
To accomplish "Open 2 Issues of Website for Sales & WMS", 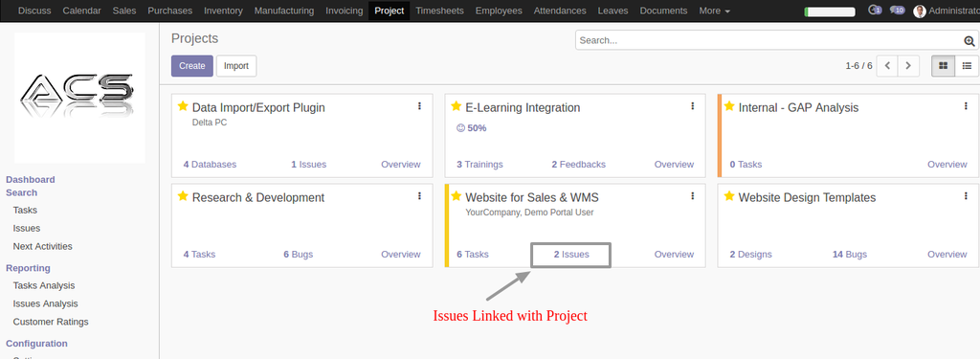I will point(571,255).
